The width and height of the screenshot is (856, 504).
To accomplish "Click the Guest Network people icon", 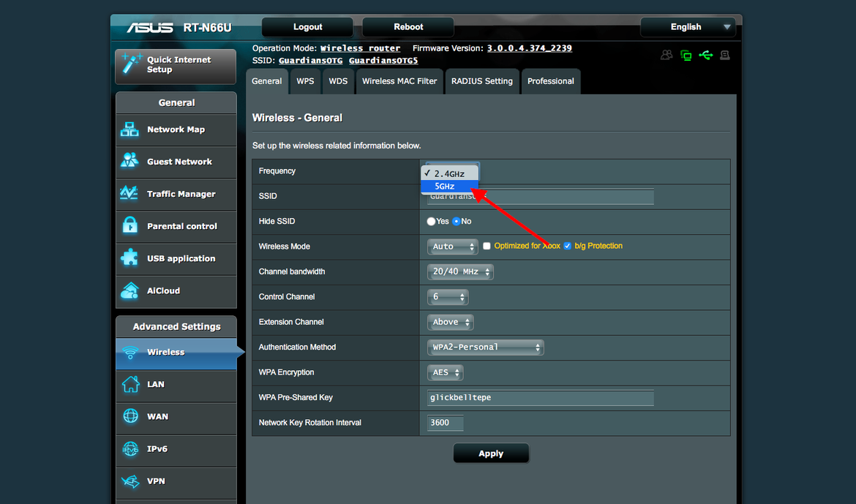I will tap(129, 161).
